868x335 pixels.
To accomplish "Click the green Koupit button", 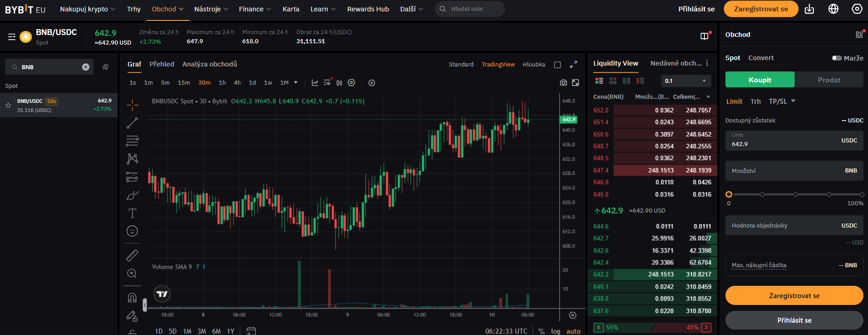I will point(760,80).
